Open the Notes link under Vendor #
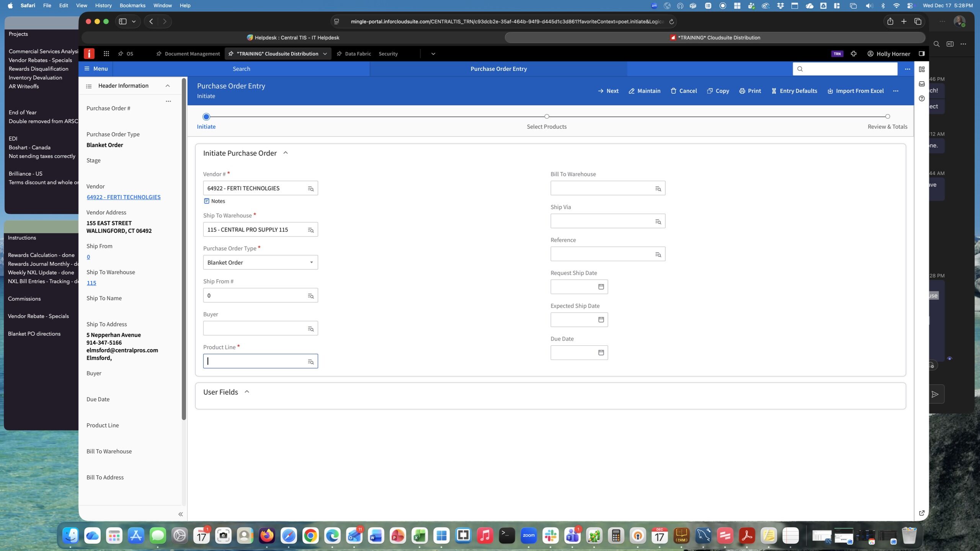The height and width of the screenshot is (551, 980). point(214,201)
